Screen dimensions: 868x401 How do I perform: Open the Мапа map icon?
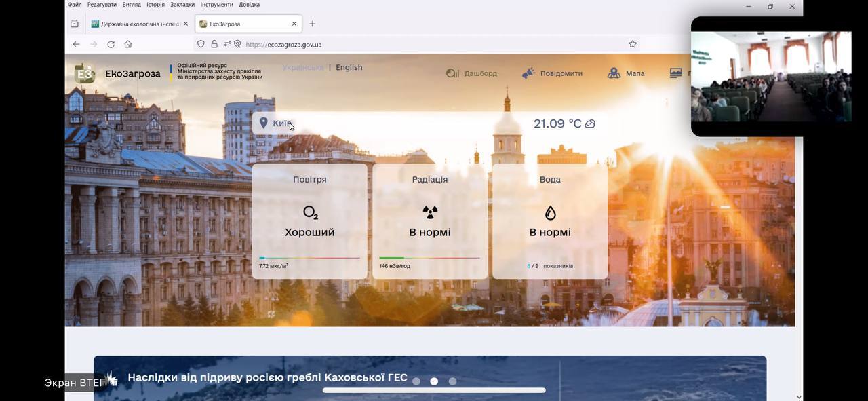[x=614, y=73]
